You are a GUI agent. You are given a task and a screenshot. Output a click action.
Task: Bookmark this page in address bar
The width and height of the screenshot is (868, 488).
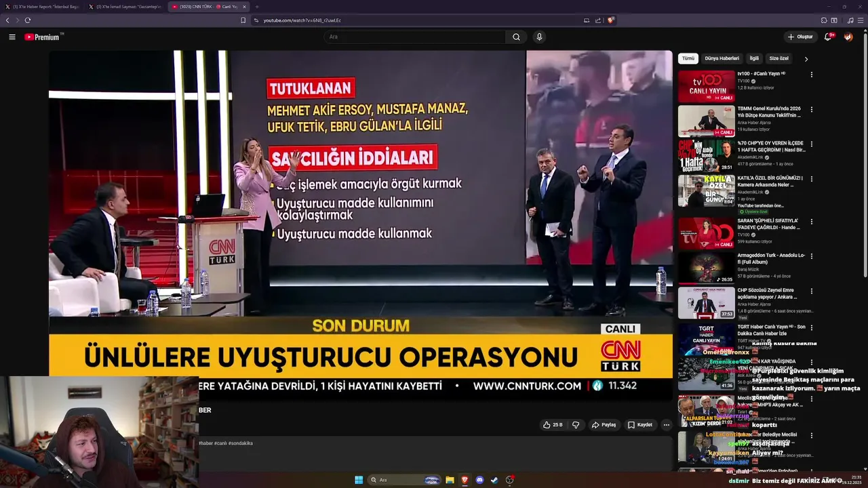(243, 20)
